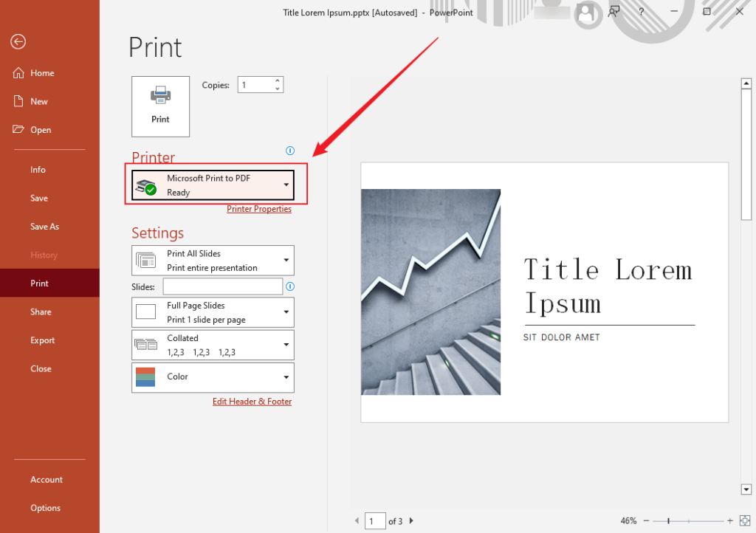The width and height of the screenshot is (756, 533).
Task: Open the Print All Slides dropdown
Action: (x=286, y=260)
